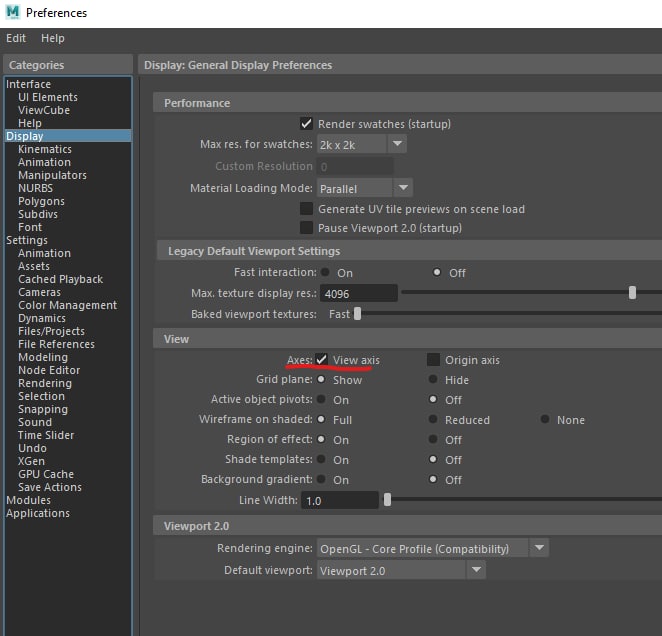The image size is (662, 636).
Task: Select Animation under Display
Action: (44, 162)
